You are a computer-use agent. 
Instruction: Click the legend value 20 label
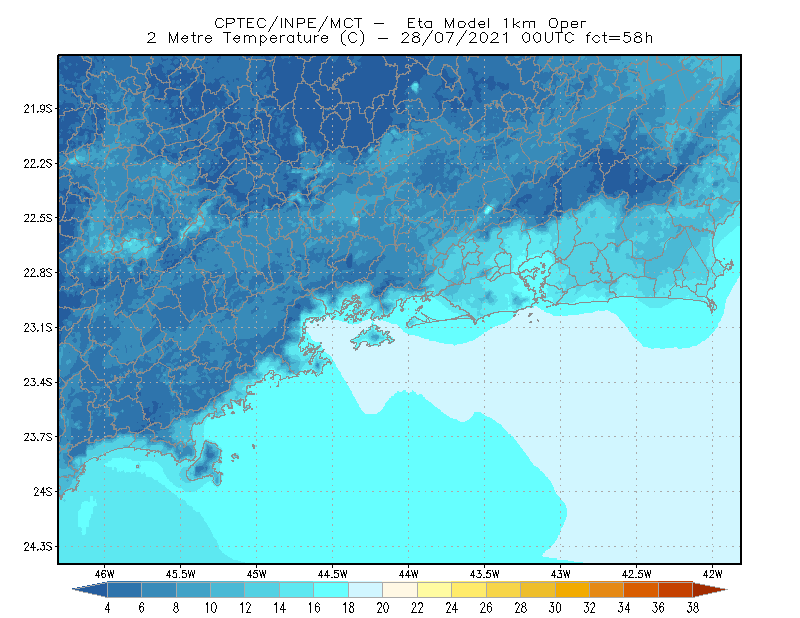click(x=383, y=608)
